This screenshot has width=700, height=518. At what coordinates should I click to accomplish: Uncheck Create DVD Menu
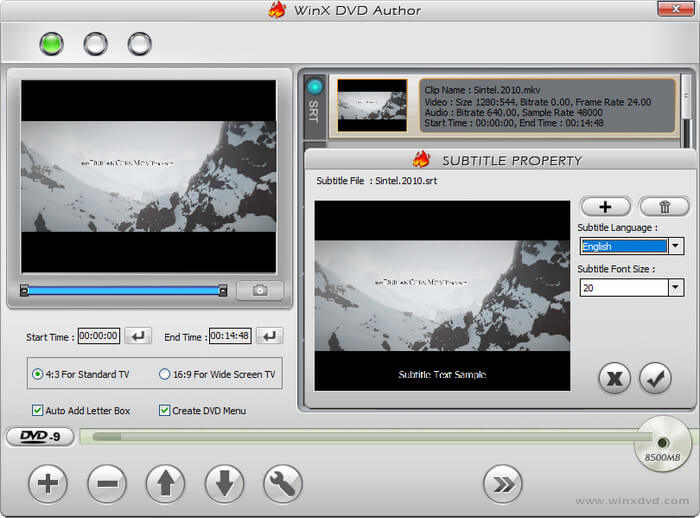click(x=164, y=410)
